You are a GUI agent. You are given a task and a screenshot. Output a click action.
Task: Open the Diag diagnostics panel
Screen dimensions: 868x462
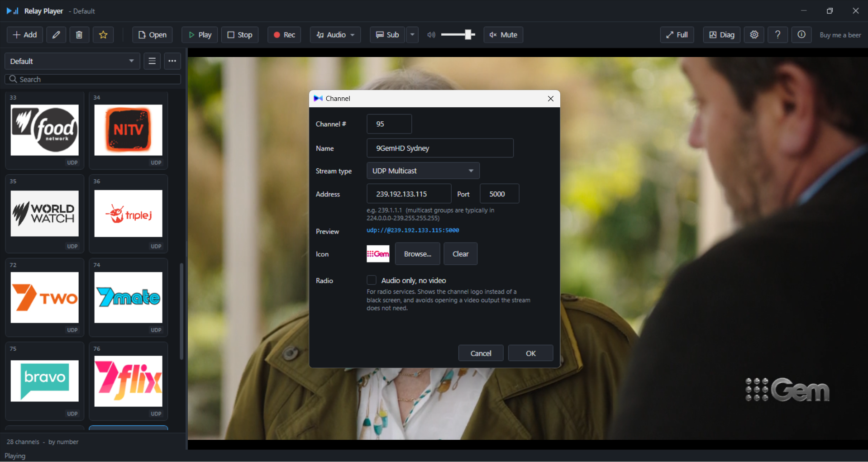(x=722, y=35)
